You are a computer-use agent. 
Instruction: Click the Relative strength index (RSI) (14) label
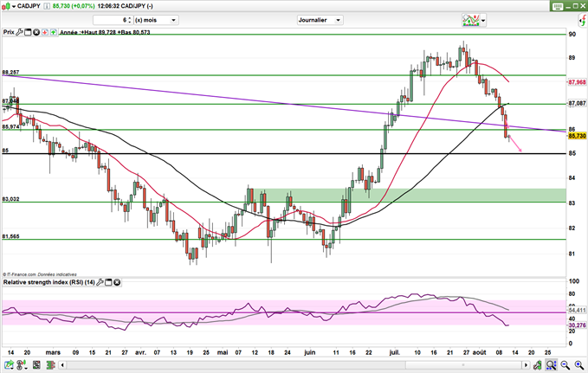pyautogui.click(x=48, y=282)
